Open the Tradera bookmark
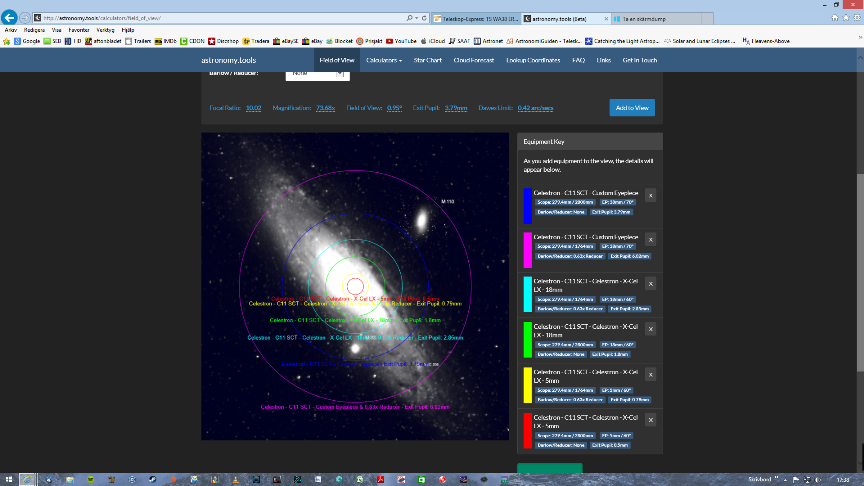This screenshot has height=486, width=864. click(256, 41)
